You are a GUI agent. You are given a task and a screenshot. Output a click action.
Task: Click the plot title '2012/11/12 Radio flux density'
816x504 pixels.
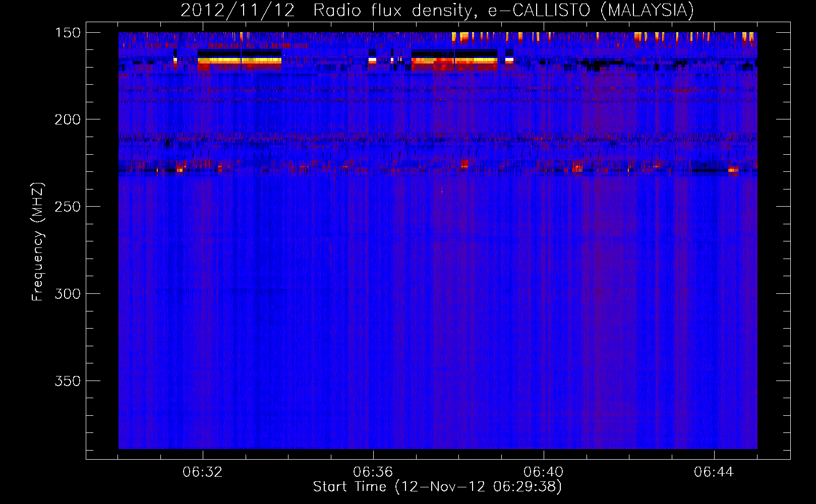click(329, 11)
